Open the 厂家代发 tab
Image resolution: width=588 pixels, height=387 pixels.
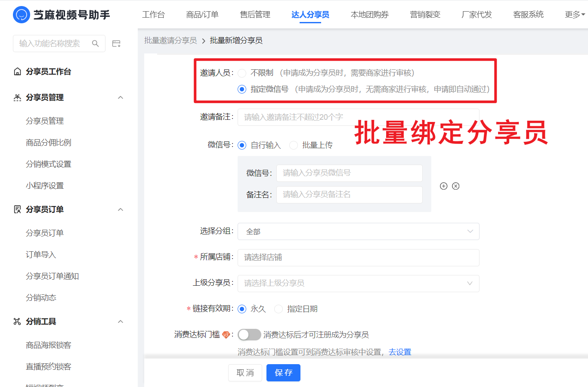[x=477, y=15]
